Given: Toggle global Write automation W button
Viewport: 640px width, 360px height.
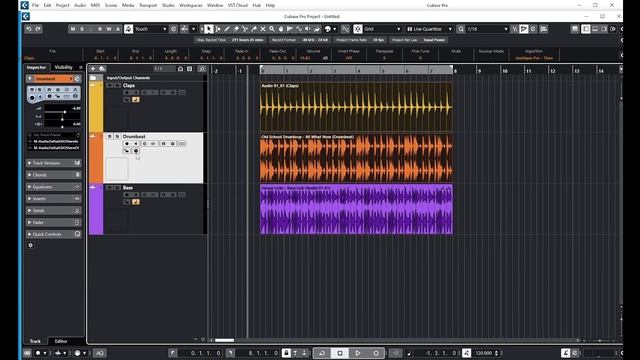Looking at the screenshot, I should pyautogui.click(x=109, y=29).
